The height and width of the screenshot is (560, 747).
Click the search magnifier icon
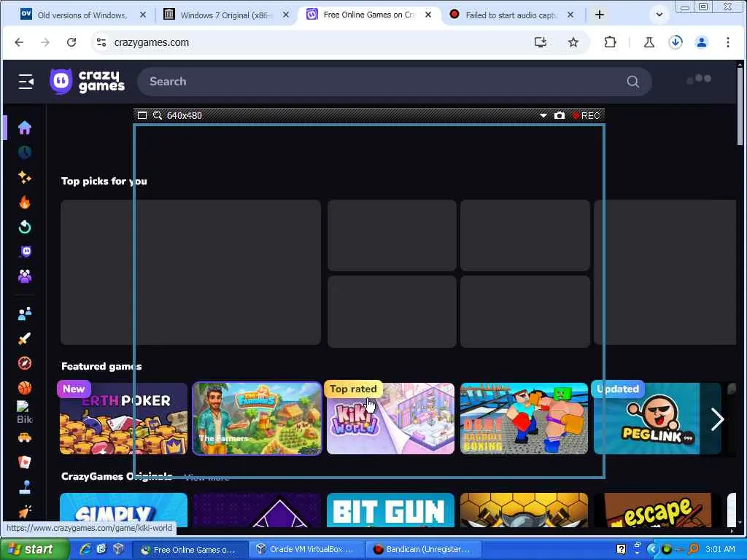point(632,82)
